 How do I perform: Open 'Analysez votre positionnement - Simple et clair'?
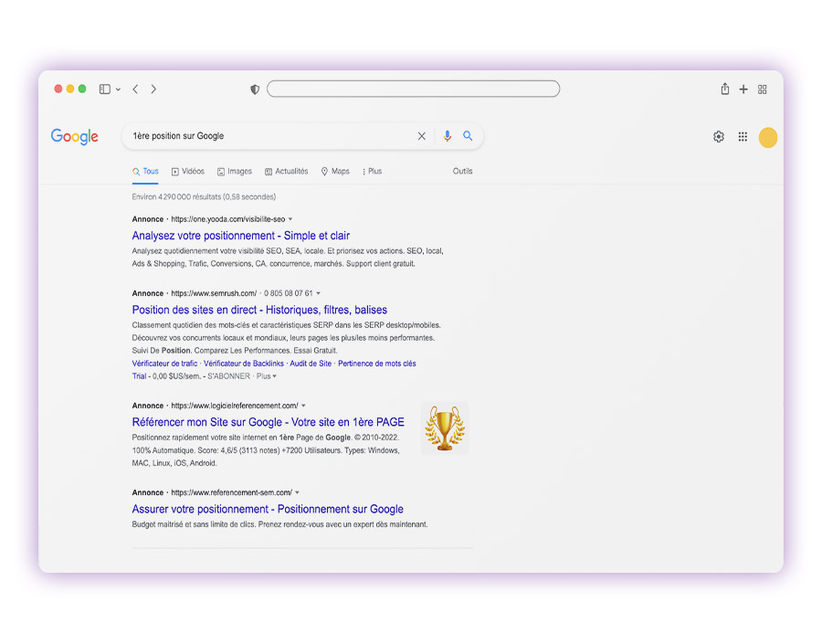[x=240, y=236]
